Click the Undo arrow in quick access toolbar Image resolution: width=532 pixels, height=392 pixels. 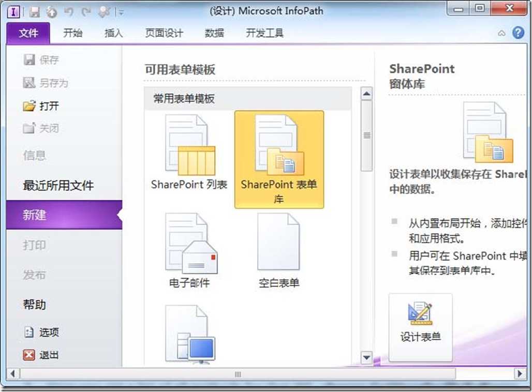tap(68, 12)
